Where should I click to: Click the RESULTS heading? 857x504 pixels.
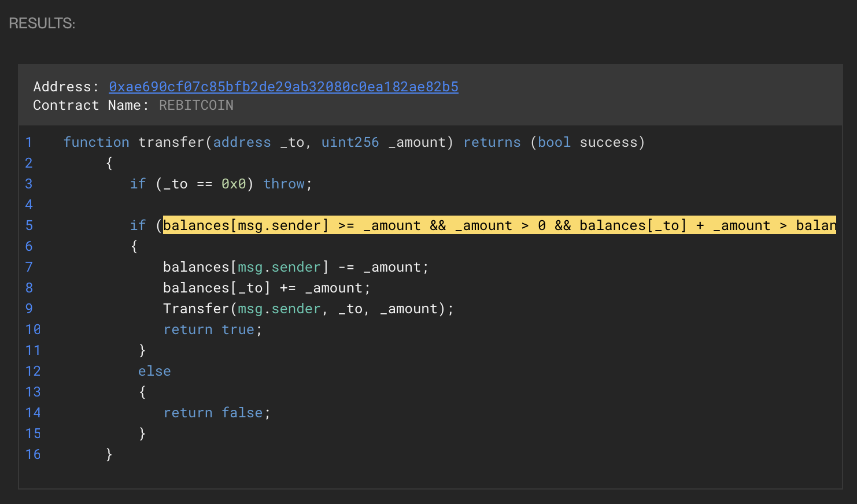42,23
